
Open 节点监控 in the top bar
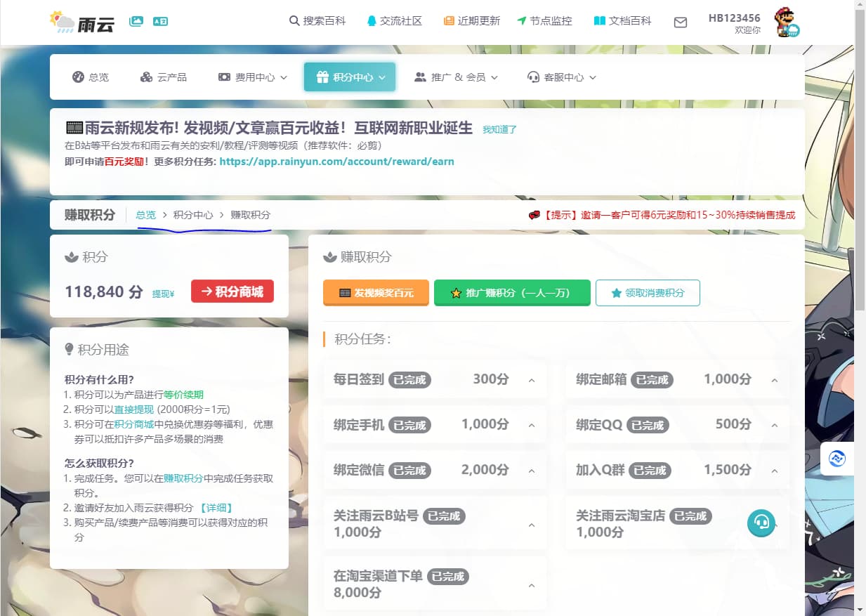point(544,21)
